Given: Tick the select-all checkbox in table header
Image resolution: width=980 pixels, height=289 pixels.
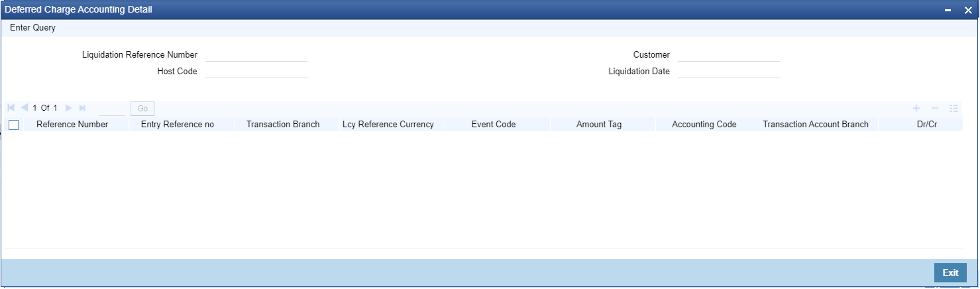Looking at the screenshot, I should [x=13, y=125].
